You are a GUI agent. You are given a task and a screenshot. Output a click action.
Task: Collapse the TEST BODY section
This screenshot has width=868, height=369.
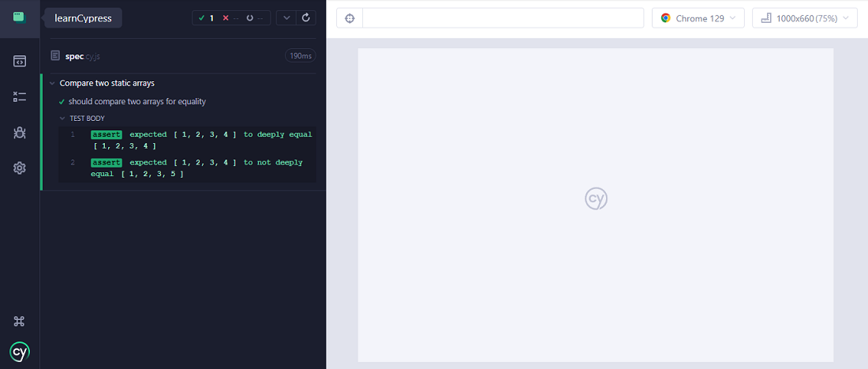tap(62, 119)
